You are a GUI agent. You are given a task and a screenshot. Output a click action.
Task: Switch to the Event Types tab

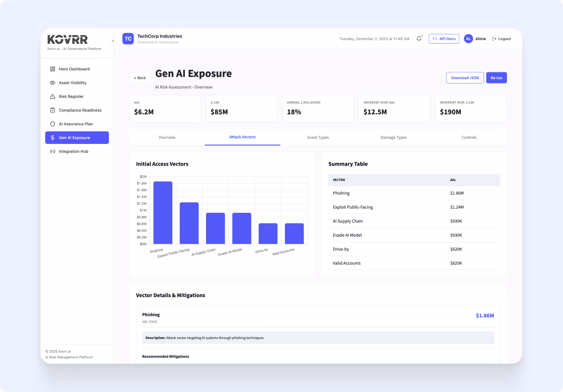coord(318,137)
